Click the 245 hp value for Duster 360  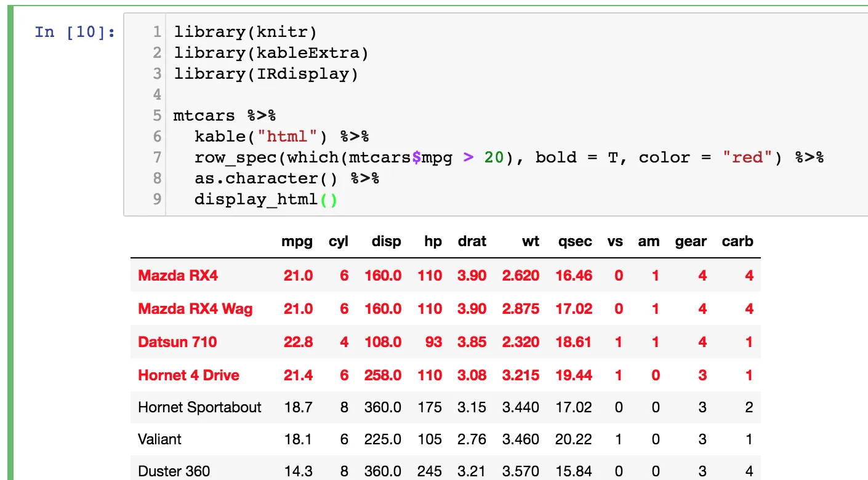430,471
